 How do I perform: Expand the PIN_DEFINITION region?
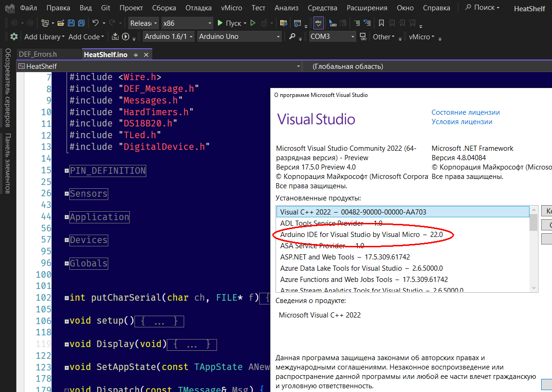click(67, 170)
